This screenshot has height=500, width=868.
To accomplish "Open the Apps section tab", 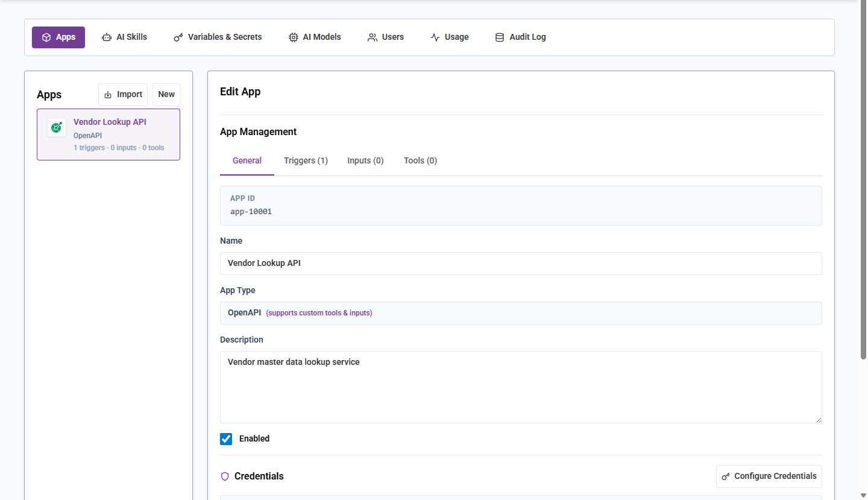I will point(58,37).
